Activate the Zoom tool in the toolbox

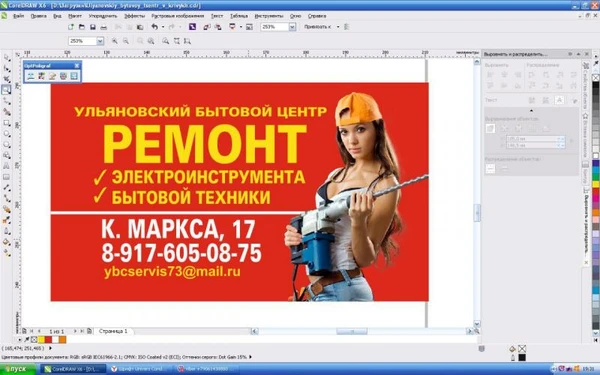pos(7,90)
